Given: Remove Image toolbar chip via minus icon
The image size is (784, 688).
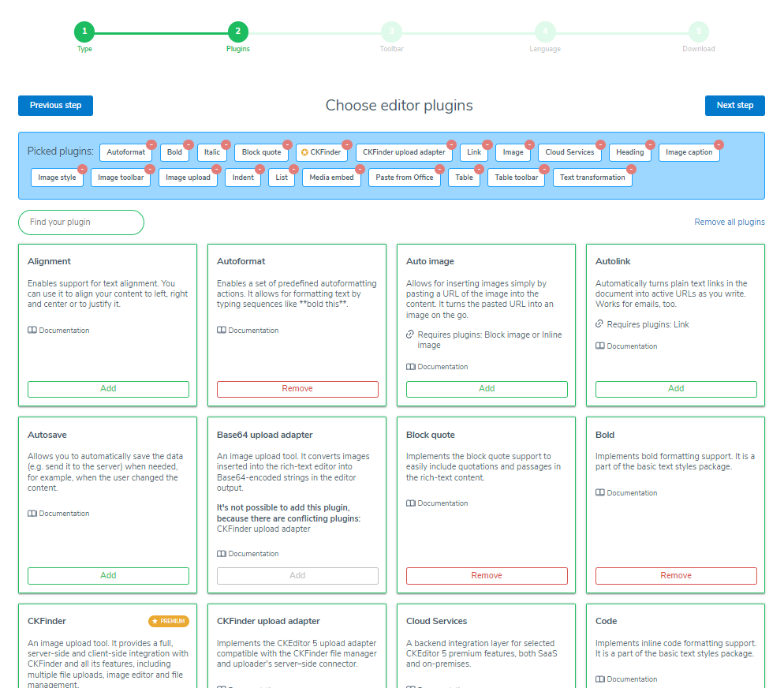Looking at the screenshot, I should [x=150, y=170].
